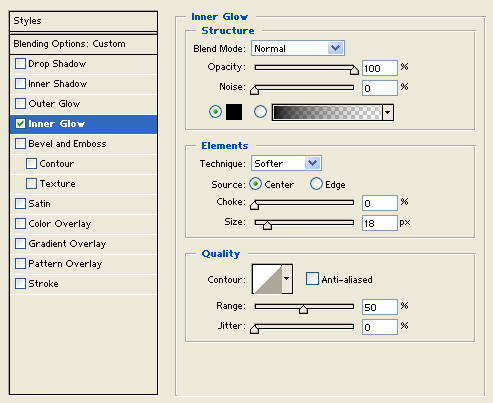Click the Size value input field
Image resolution: width=493 pixels, height=403 pixels.
click(x=380, y=223)
